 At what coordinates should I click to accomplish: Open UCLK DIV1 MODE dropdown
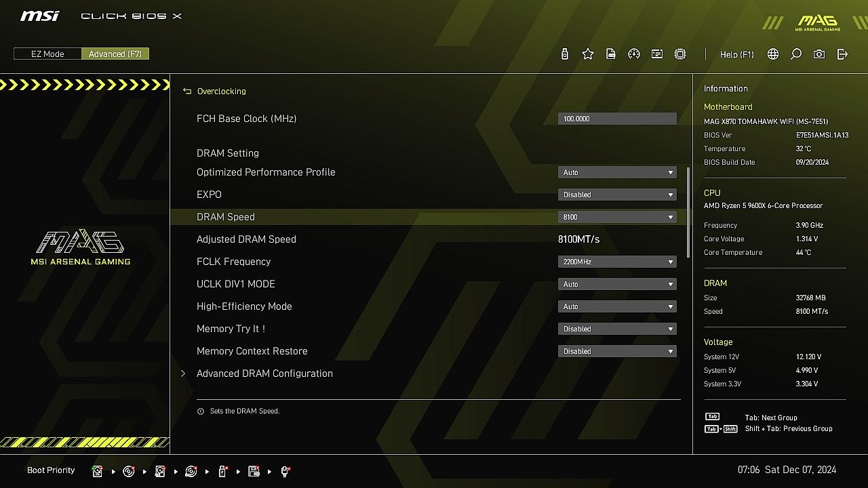click(617, 284)
